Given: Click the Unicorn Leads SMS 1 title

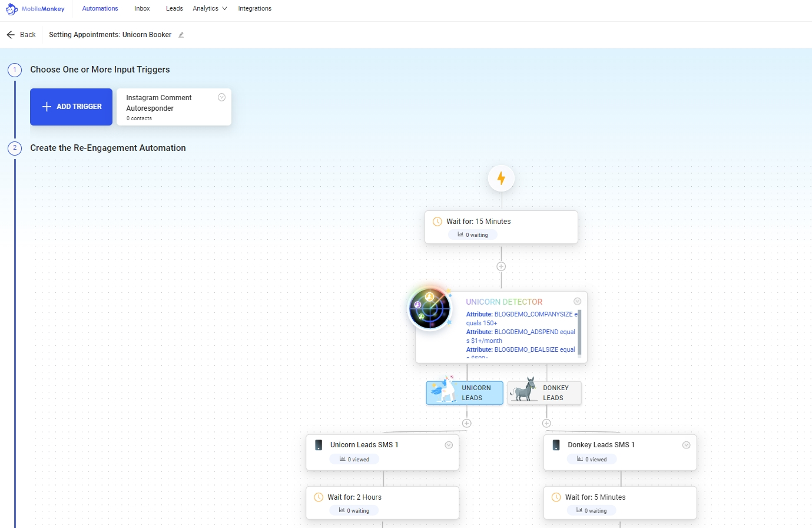Looking at the screenshot, I should click(364, 445).
